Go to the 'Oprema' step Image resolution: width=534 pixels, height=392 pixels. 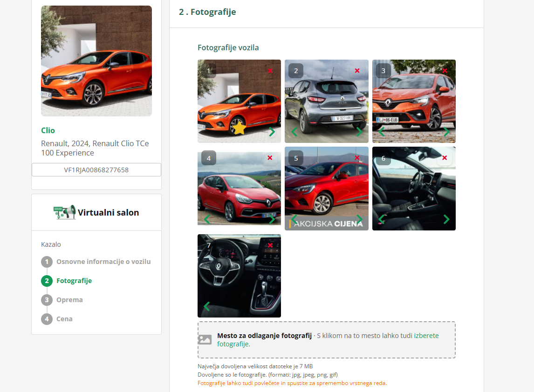click(69, 300)
